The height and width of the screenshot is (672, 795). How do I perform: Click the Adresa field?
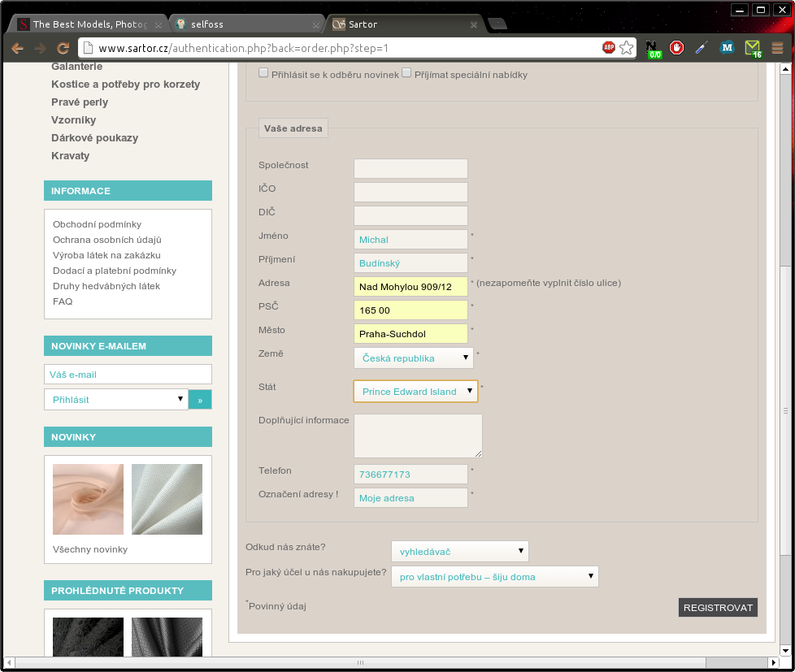click(x=411, y=286)
